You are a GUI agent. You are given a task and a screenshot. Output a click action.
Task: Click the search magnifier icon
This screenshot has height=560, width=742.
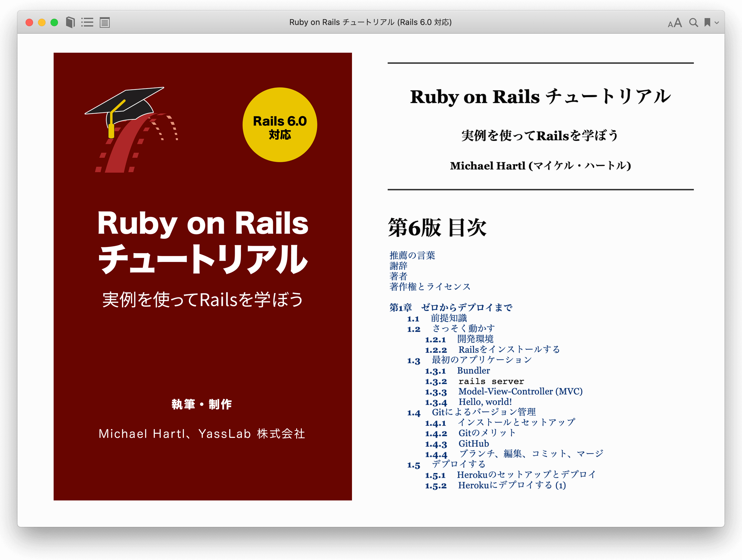click(x=693, y=22)
